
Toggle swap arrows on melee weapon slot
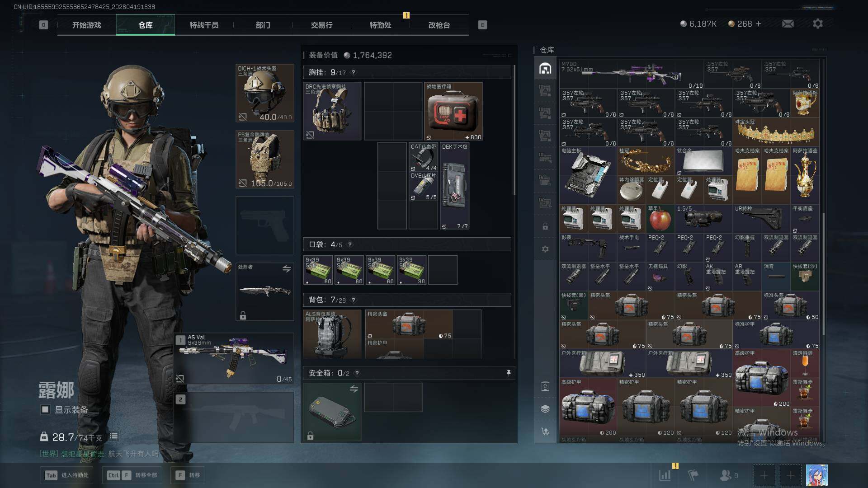287,269
